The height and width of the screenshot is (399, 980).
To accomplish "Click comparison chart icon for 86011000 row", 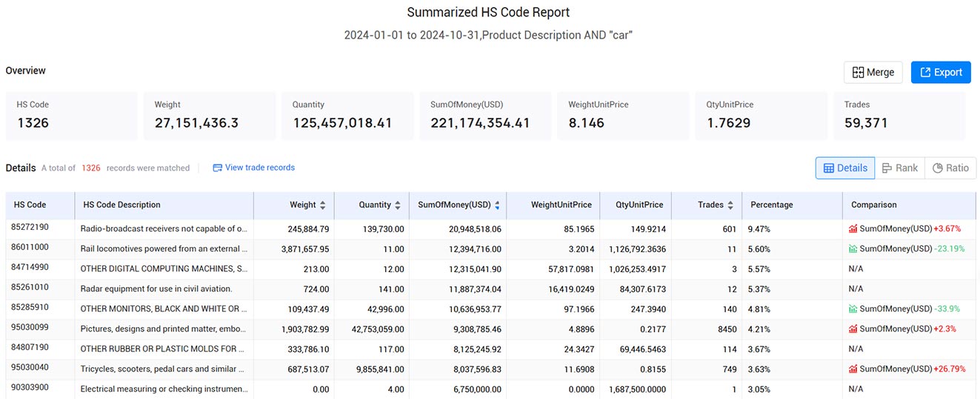I will [x=853, y=249].
